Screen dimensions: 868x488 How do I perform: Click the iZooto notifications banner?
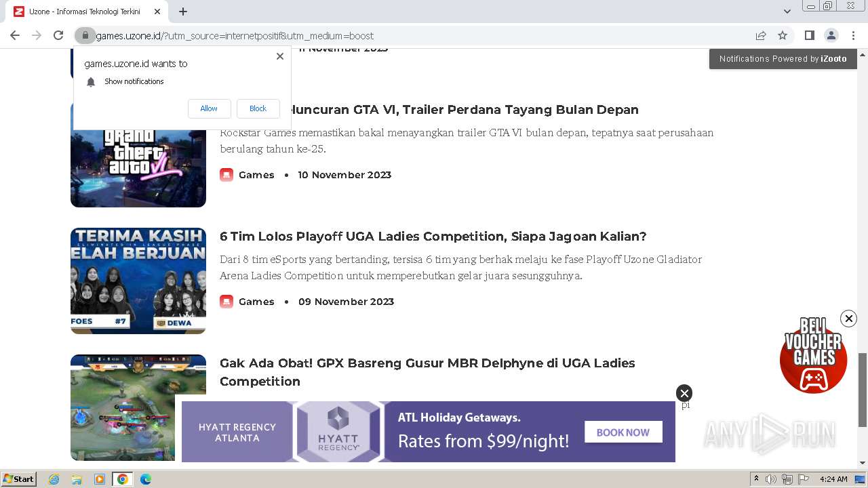[783, 59]
